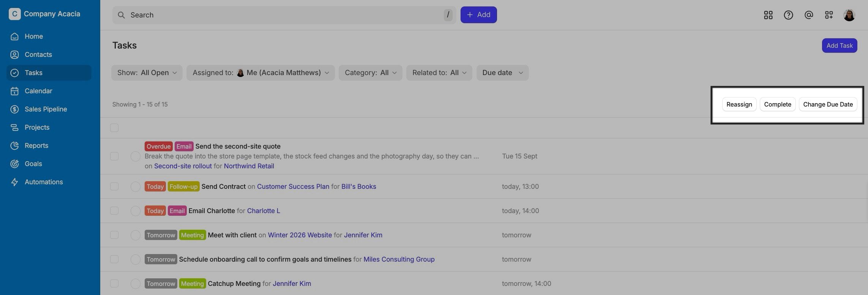This screenshot has height=295, width=868.
Task: Open Projects in the sidebar
Action: [49, 127]
